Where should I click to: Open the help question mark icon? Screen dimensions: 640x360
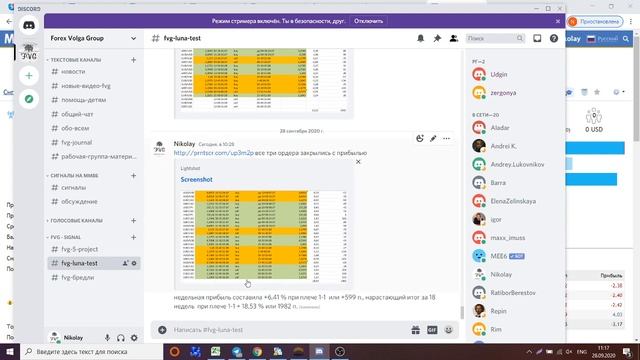coord(554,38)
